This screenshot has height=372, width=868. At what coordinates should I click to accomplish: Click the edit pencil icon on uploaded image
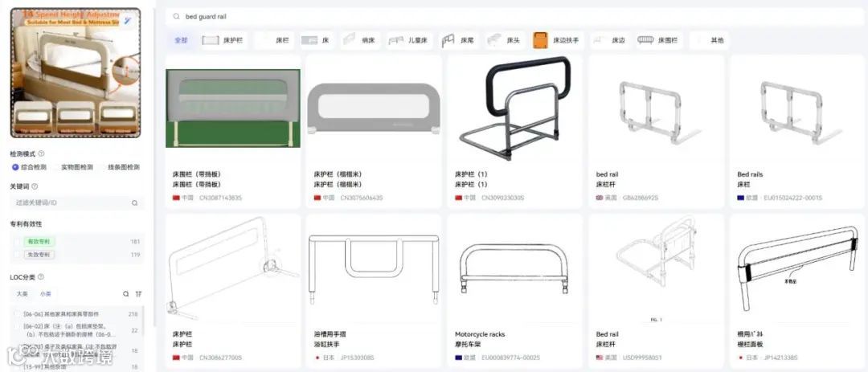click(x=128, y=21)
